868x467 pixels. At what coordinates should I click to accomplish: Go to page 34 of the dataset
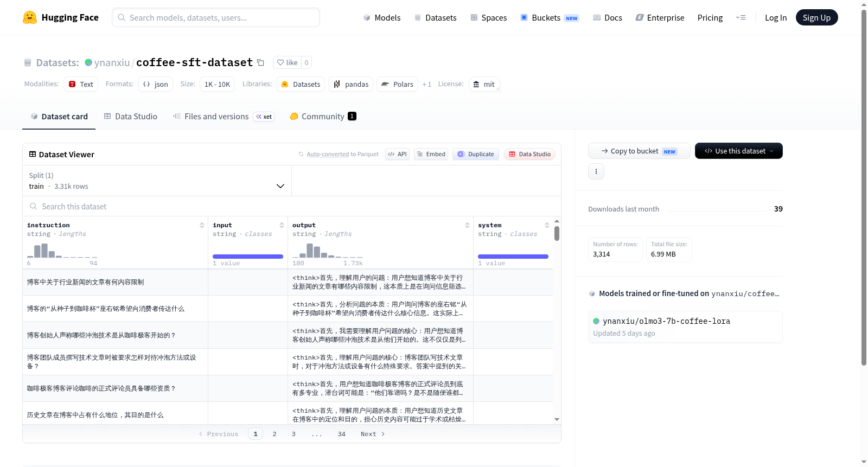342,434
